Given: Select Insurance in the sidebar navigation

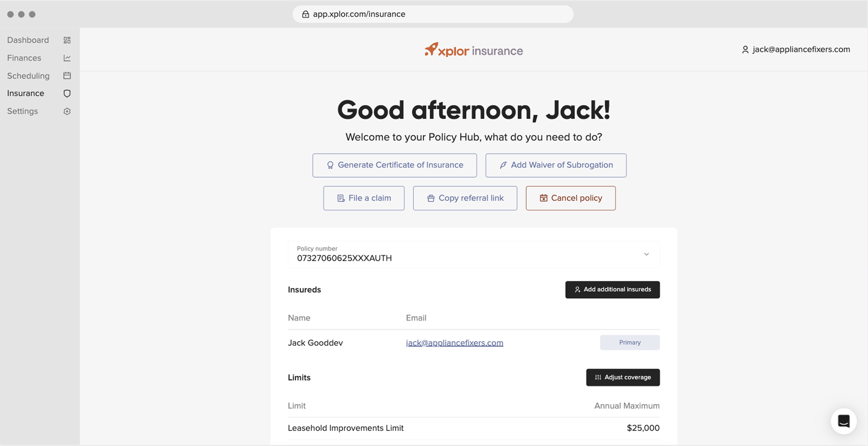Looking at the screenshot, I should point(26,93).
